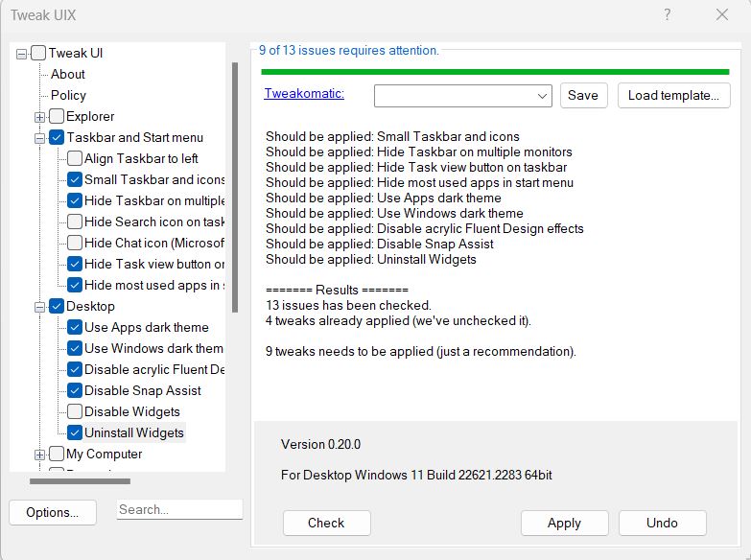Uncheck Uninstall Widgets checkbox
Image resolution: width=751 pixels, height=560 pixels.
pyautogui.click(x=75, y=432)
